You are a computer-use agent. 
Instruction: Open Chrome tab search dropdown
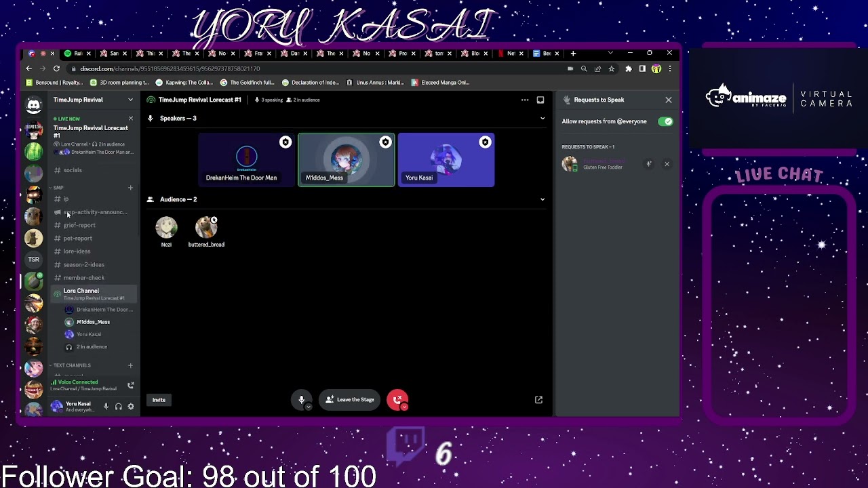click(x=610, y=53)
